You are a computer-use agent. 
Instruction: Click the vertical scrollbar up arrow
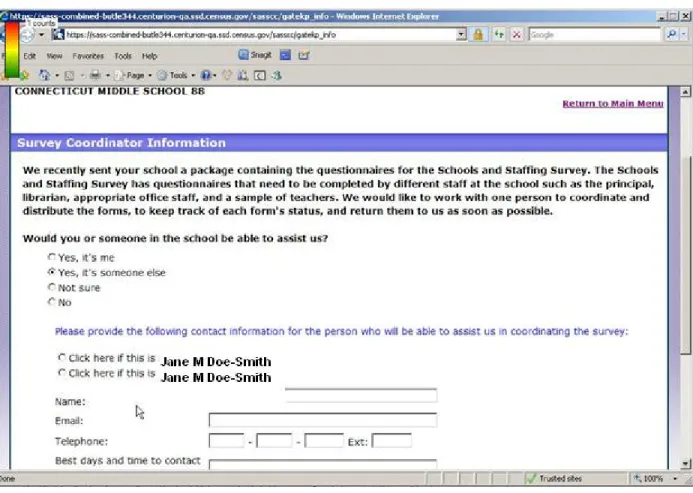pos(685,92)
